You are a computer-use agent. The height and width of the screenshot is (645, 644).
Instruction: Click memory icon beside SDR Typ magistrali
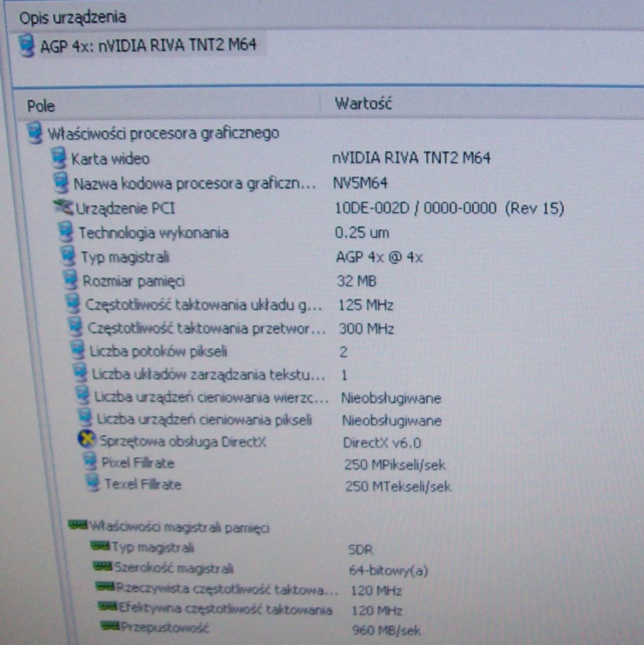click(100, 546)
